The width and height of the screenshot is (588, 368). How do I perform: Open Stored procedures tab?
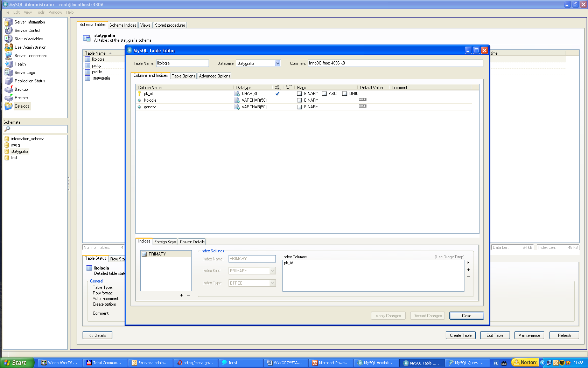170,25
